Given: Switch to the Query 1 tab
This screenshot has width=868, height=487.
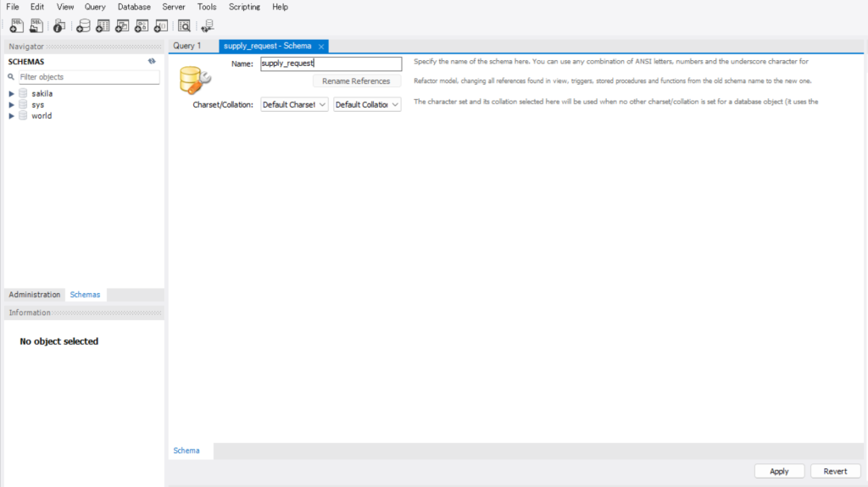Looking at the screenshot, I should click(187, 46).
